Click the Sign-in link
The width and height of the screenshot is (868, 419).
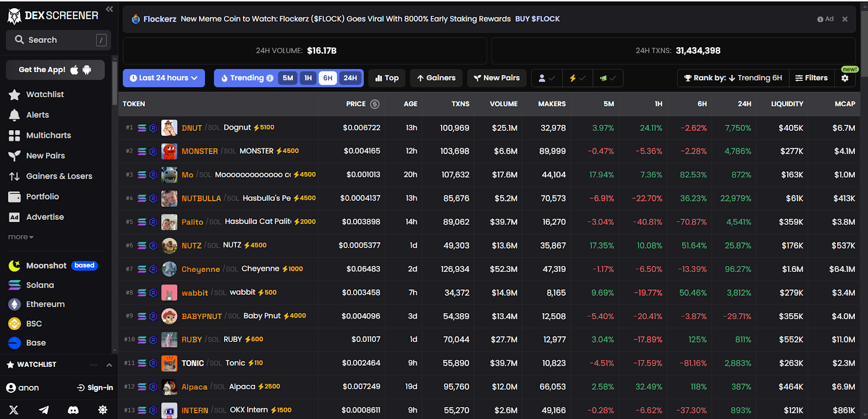click(95, 388)
